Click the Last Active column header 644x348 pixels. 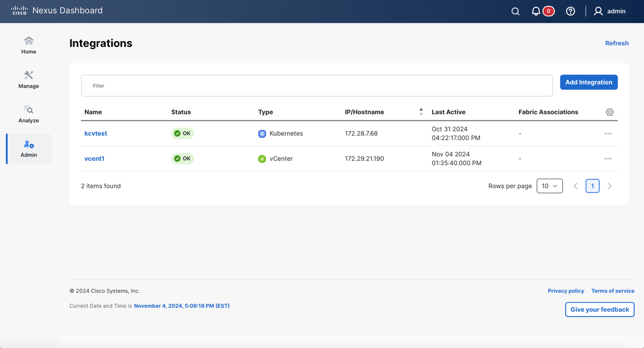coord(449,112)
